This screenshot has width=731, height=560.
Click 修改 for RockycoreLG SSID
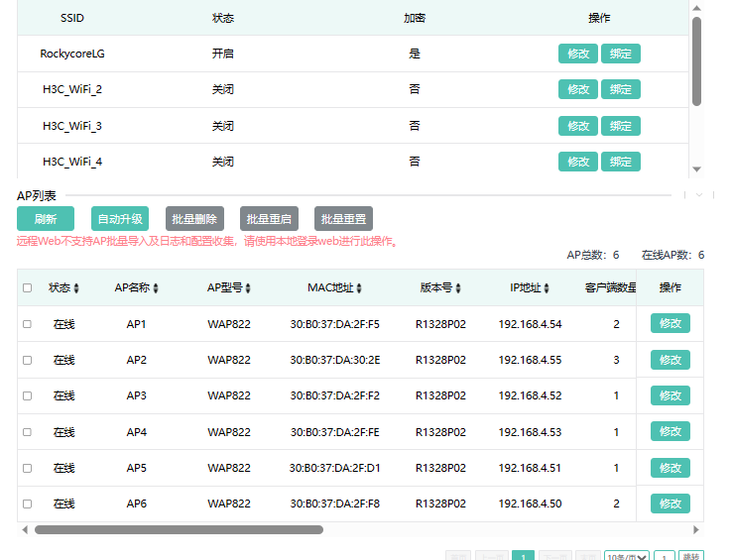point(578,54)
